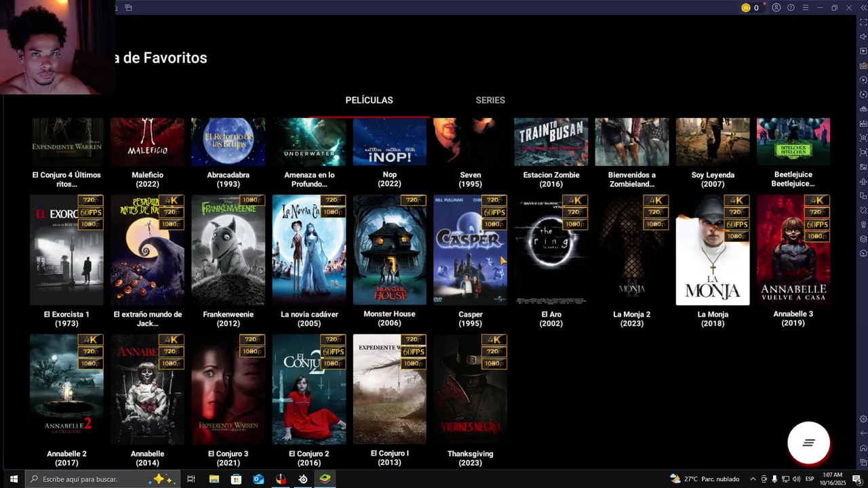Click the gamepad icon in sidebar
The image size is (868, 488).
click(863, 109)
